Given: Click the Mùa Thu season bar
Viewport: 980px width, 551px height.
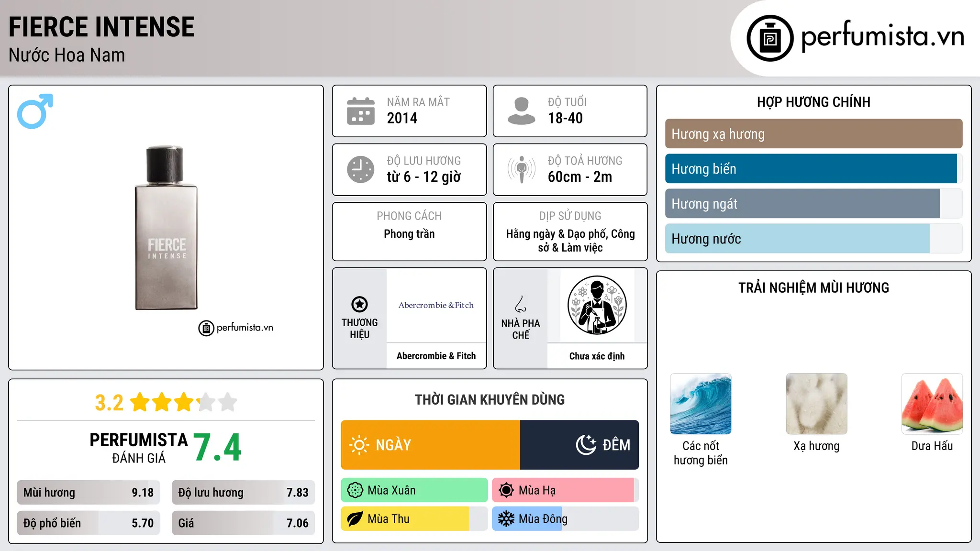Looking at the screenshot, I should (414, 519).
